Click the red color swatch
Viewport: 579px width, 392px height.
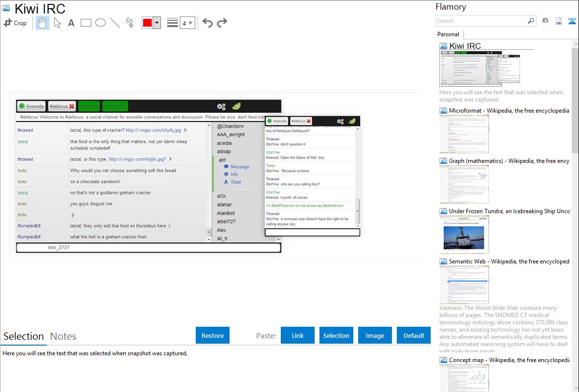tap(147, 23)
